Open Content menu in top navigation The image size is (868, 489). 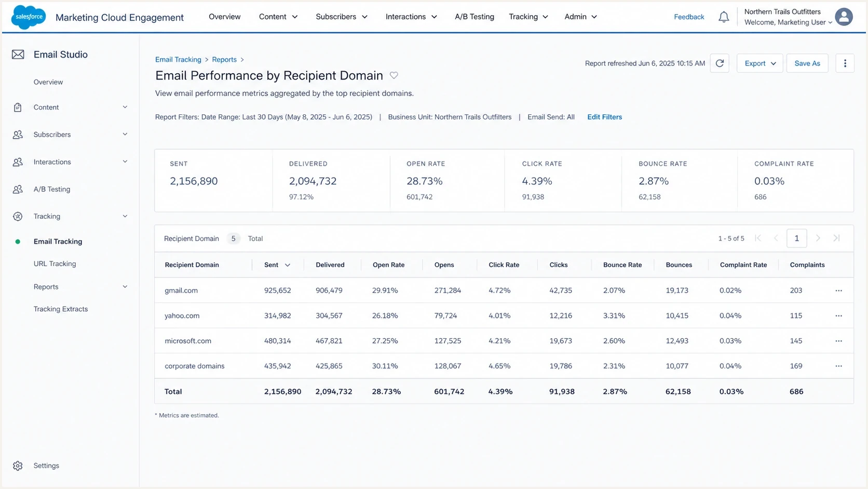[278, 17]
